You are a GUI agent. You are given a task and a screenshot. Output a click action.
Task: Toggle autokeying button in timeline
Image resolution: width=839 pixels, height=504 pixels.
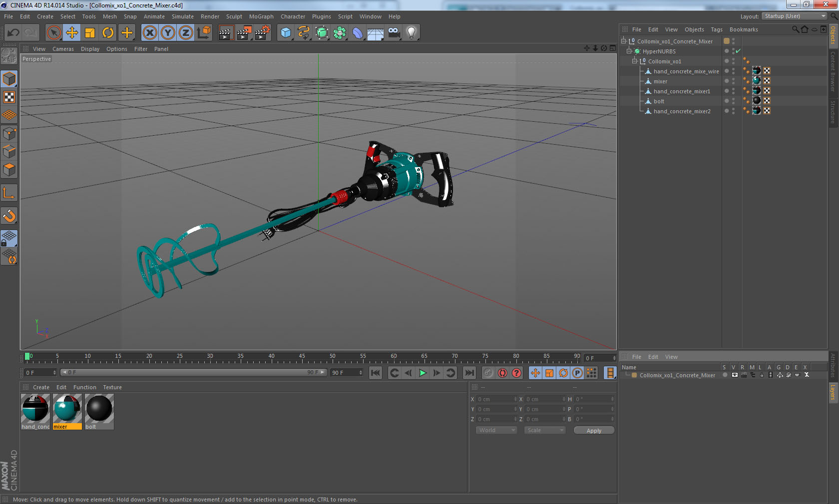coord(502,373)
